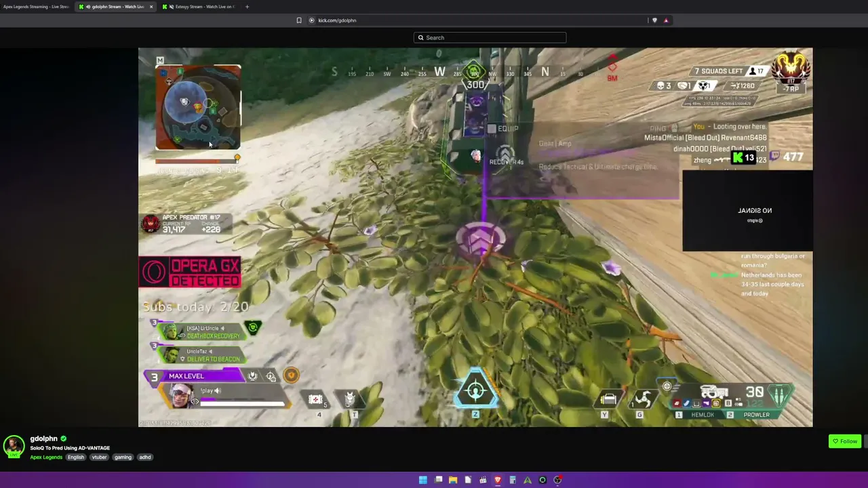This screenshot has width=868, height=488.
Task: Select the adhd tag
Action: point(145,457)
